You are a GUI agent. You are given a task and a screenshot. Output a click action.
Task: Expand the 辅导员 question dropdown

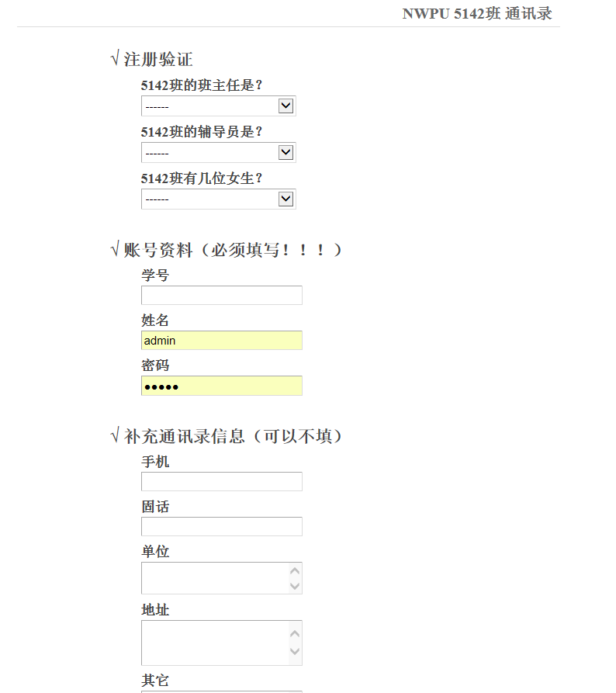(218, 153)
